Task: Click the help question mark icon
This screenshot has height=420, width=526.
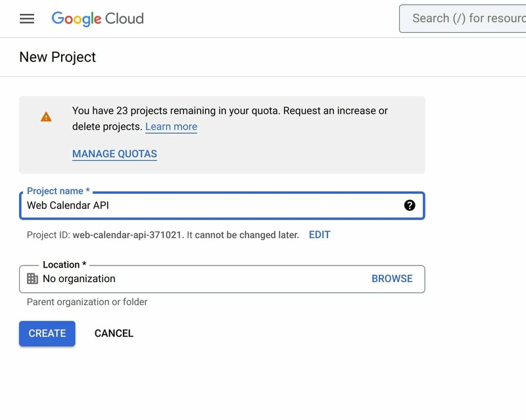Action: (410, 205)
